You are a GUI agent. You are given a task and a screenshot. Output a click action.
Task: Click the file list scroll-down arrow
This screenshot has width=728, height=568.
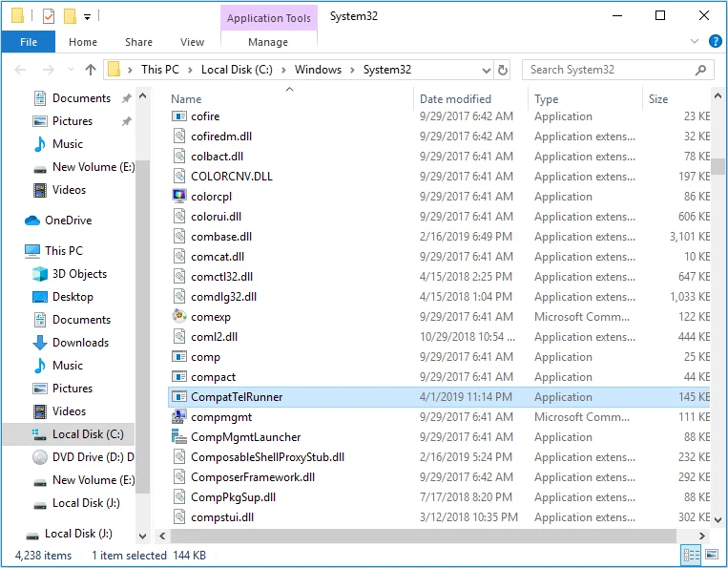(718, 519)
